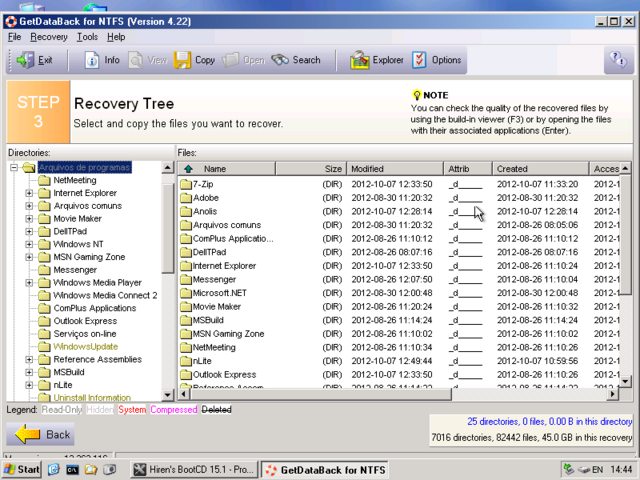Click directory tree scroll-down arrow
640x480 pixels.
[168, 395]
